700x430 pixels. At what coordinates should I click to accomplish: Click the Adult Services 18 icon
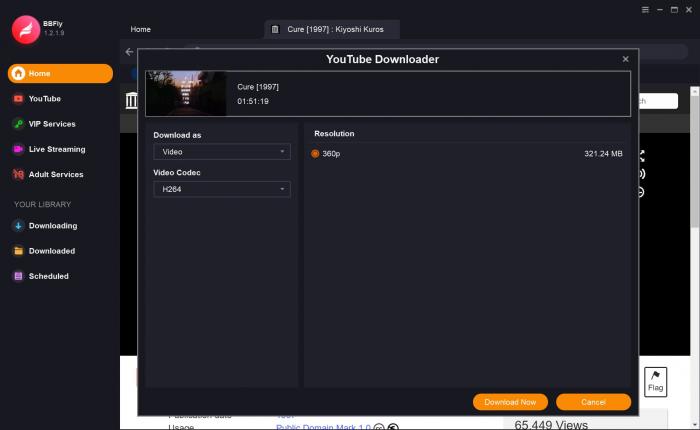tap(18, 174)
